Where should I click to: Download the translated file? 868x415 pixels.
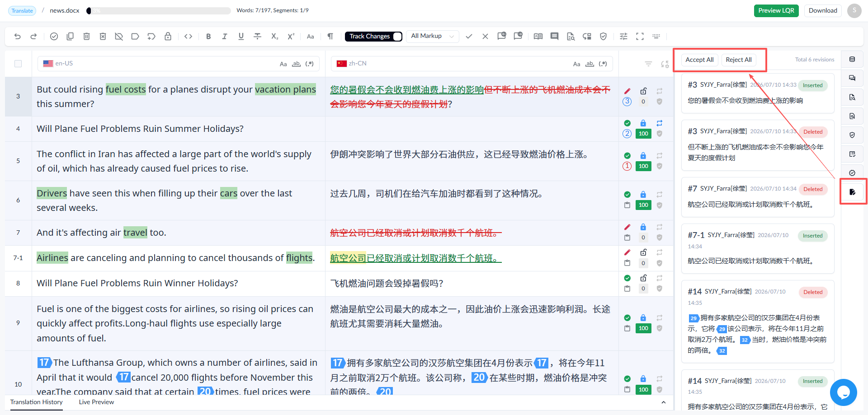[x=823, y=10]
